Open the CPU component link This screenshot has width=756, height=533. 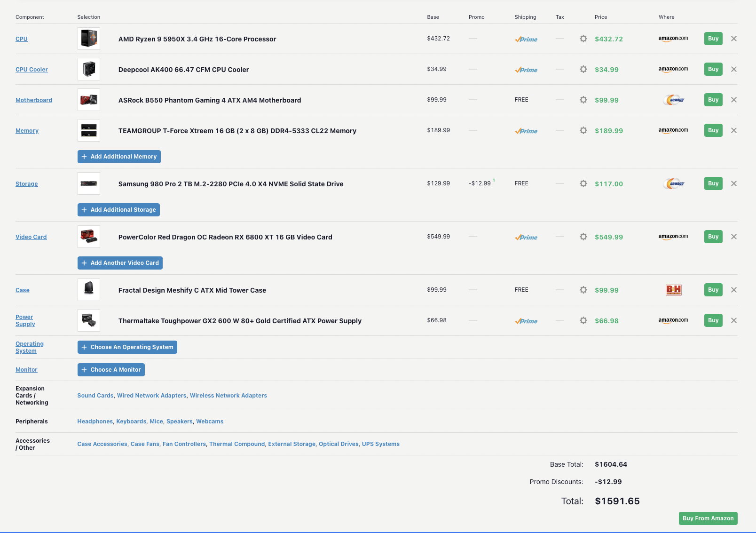tap(22, 39)
